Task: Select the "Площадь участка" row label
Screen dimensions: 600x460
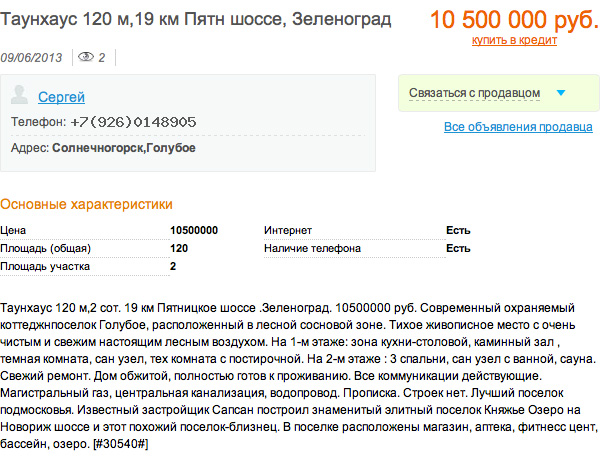Action: 46,266
